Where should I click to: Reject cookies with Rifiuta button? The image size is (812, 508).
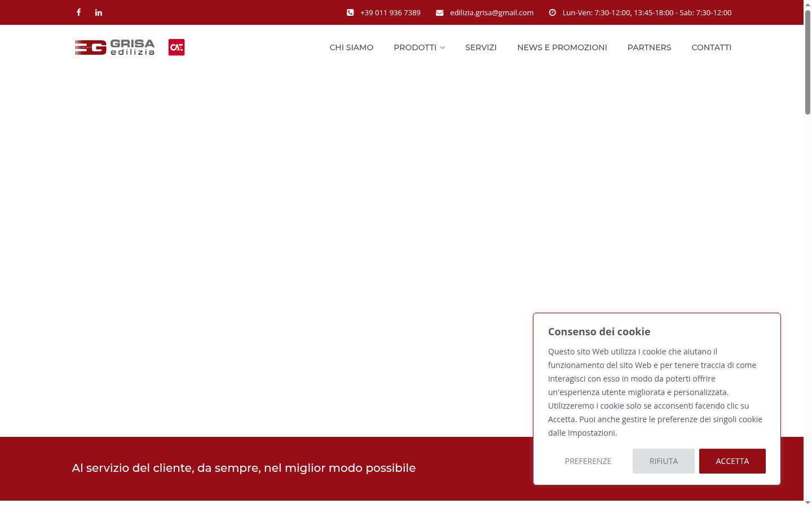pyautogui.click(x=664, y=461)
